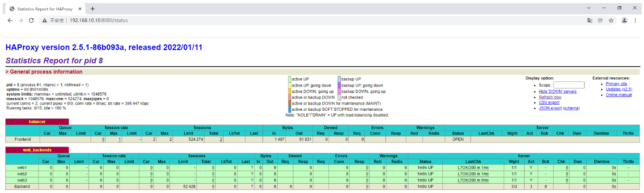Image resolution: width=644 pixels, height=193 pixels.
Task: Open the profile avatar icon
Action: click(x=624, y=21)
